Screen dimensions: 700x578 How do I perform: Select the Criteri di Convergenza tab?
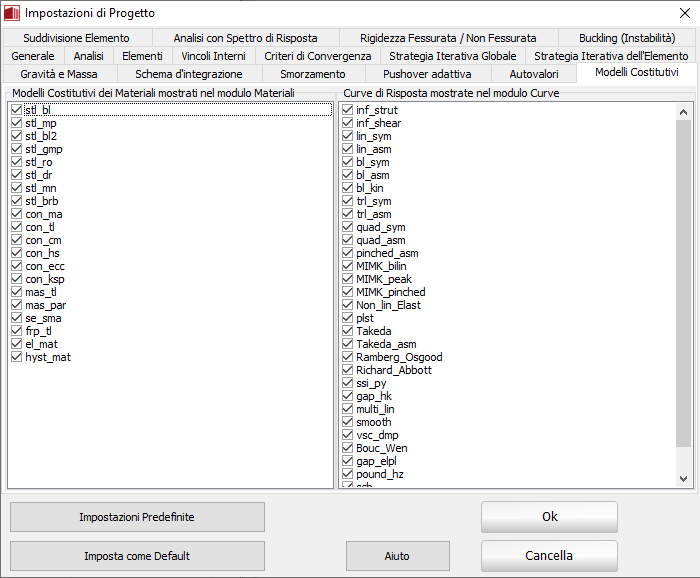coord(316,56)
